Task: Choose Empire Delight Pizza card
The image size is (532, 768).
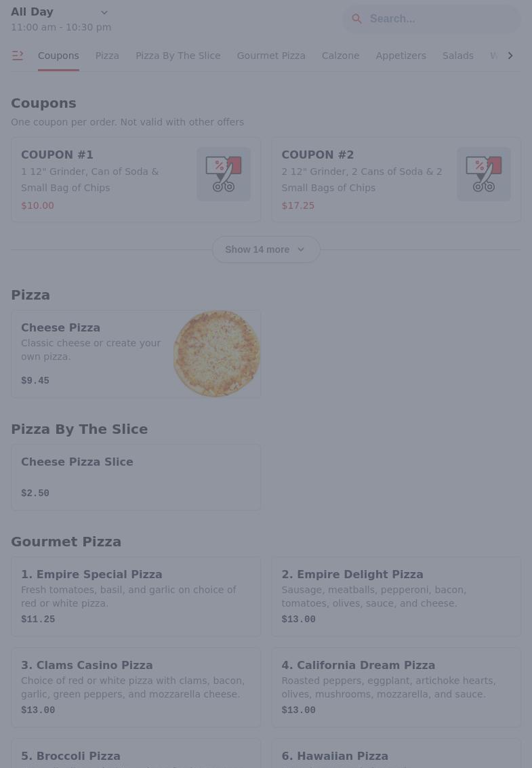Action: (x=396, y=597)
